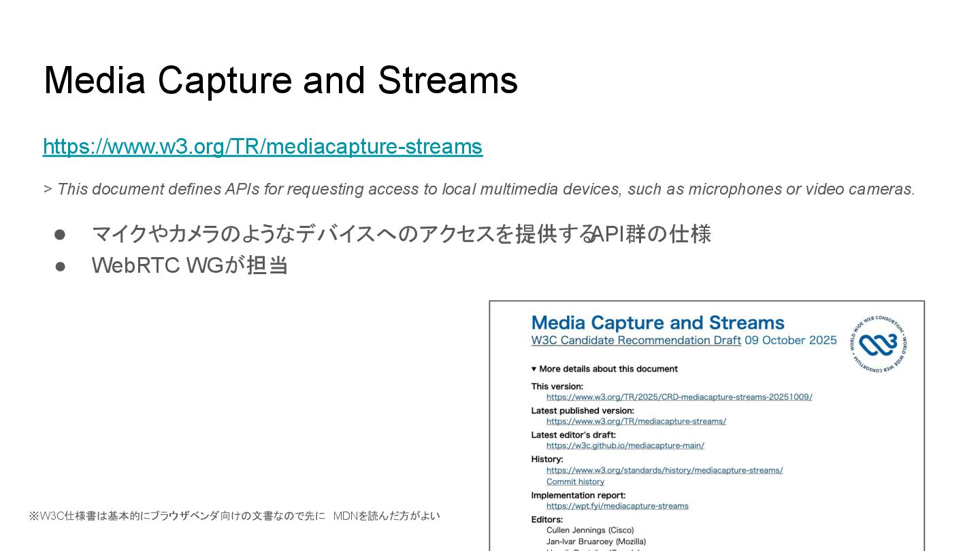
Task: Click the 'Editors:' label
Action: (547, 520)
